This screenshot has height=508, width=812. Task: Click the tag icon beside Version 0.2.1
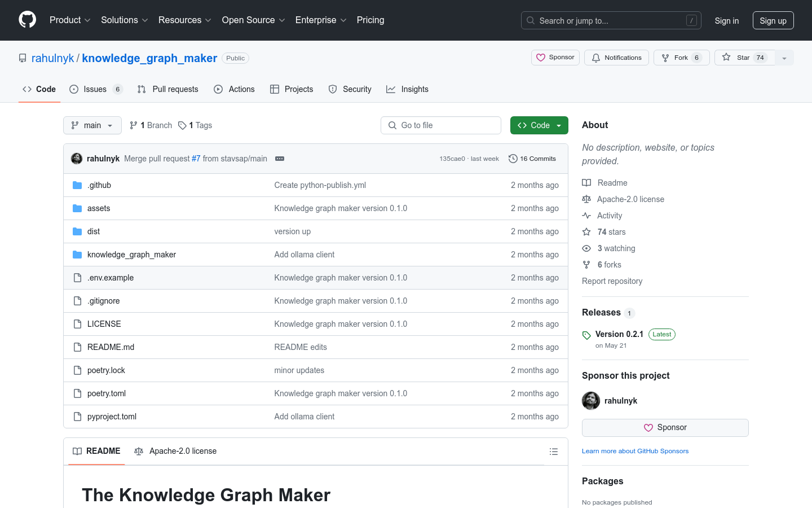[x=586, y=334]
